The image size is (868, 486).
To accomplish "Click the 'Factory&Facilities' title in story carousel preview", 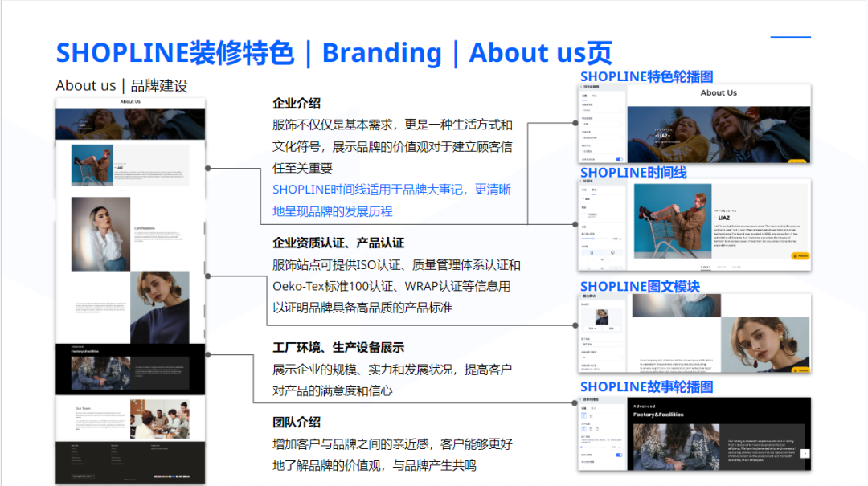I will [x=658, y=415].
